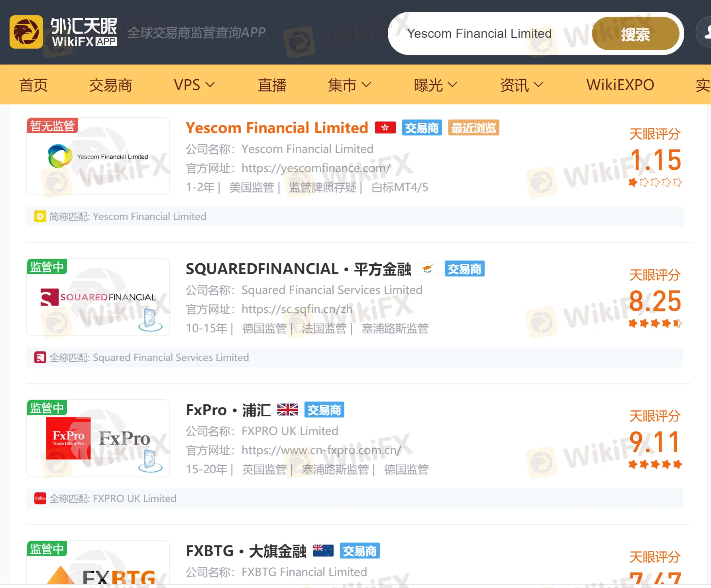Click the flag icon next to FXBTG
This screenshot has width=711, height=588.
323,551
